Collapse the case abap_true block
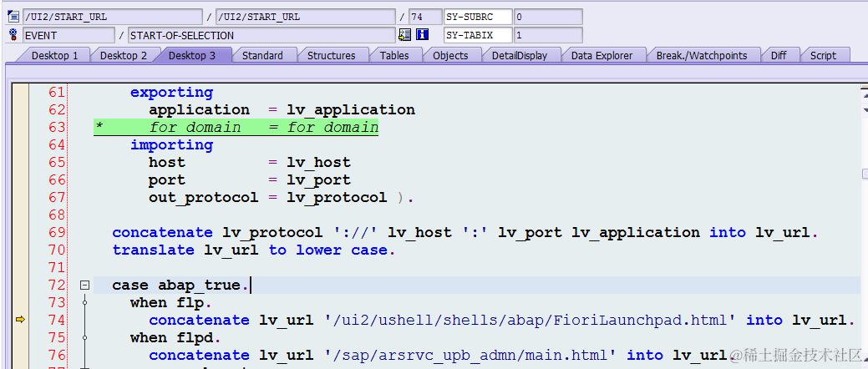The height and width of the screenshot is (369, 868). pos(84,286)
